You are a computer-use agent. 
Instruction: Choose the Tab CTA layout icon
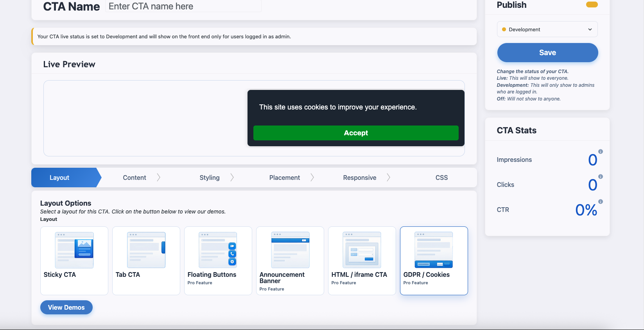pos(146,250)
